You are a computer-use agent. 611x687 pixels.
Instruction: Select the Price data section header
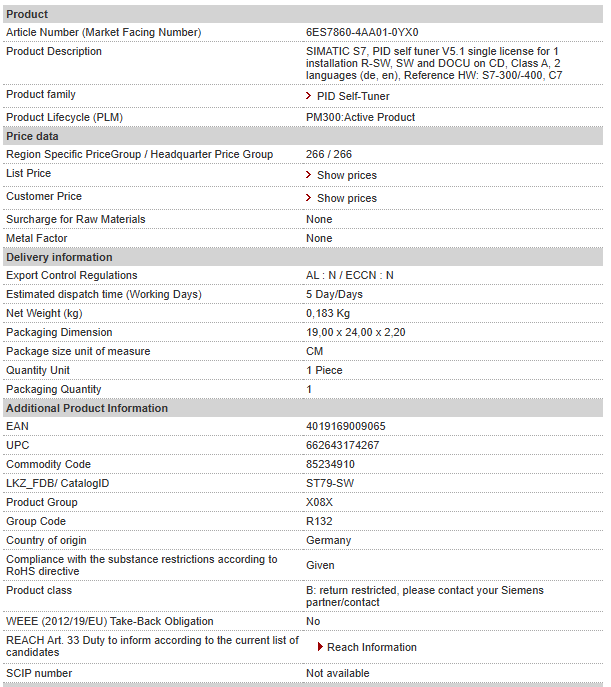pyautogui.click(x=303, y=136)
